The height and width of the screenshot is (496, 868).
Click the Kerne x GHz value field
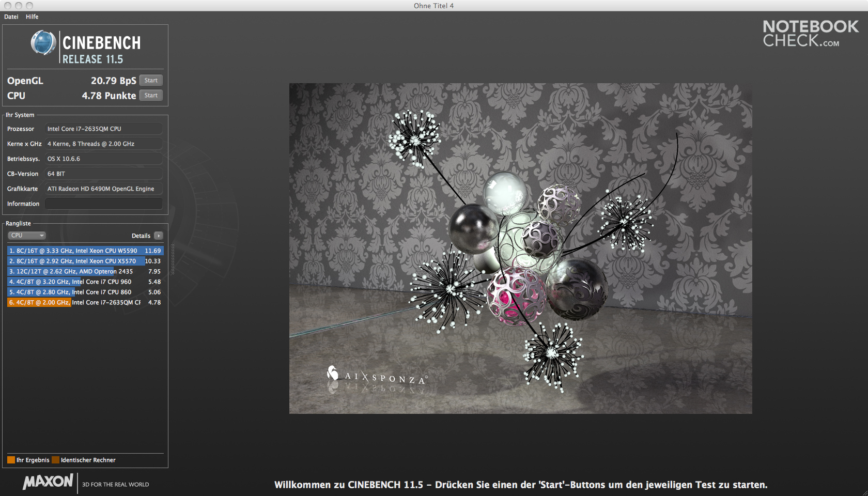point(103,144)
